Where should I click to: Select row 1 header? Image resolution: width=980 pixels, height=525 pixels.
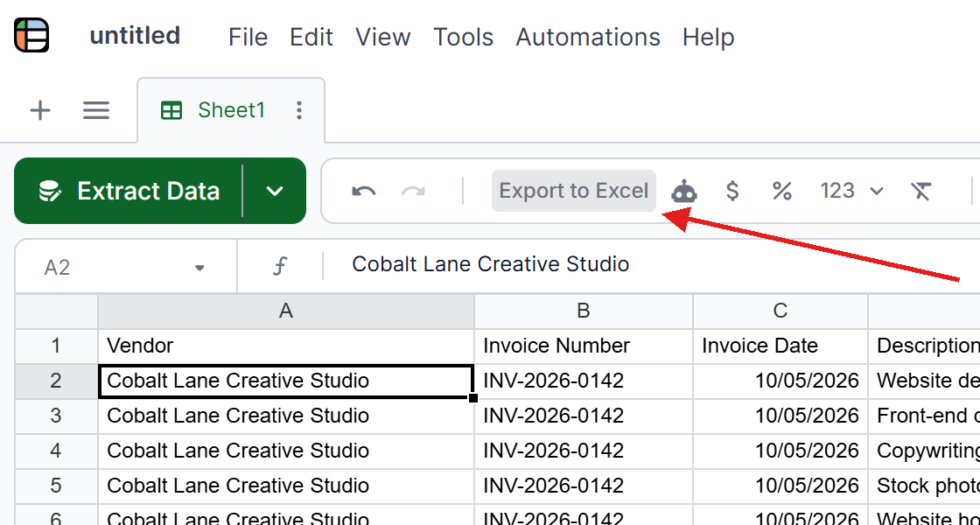[56, 346]
